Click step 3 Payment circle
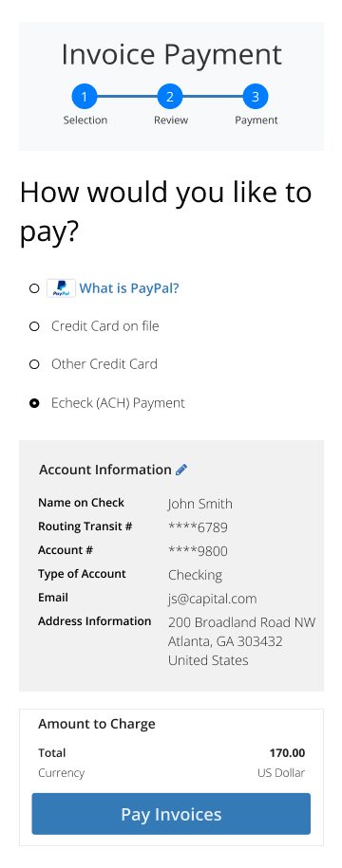The width and height of the screenshot is (342, 868). coord(256,98)
